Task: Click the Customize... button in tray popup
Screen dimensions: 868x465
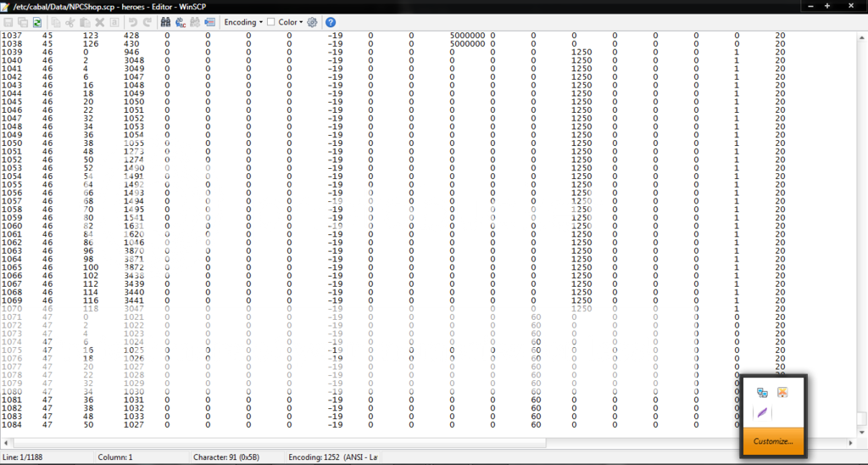Action: 772,441
